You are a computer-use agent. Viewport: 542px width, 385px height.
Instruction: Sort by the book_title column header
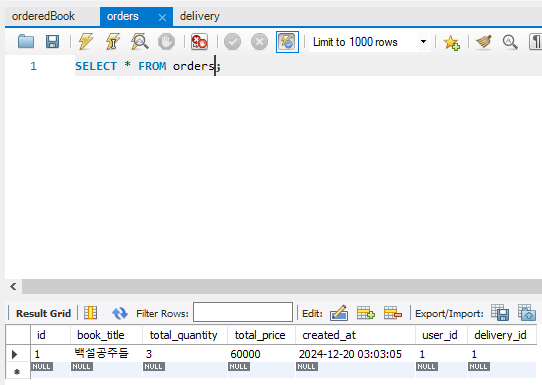click(106, 335)
